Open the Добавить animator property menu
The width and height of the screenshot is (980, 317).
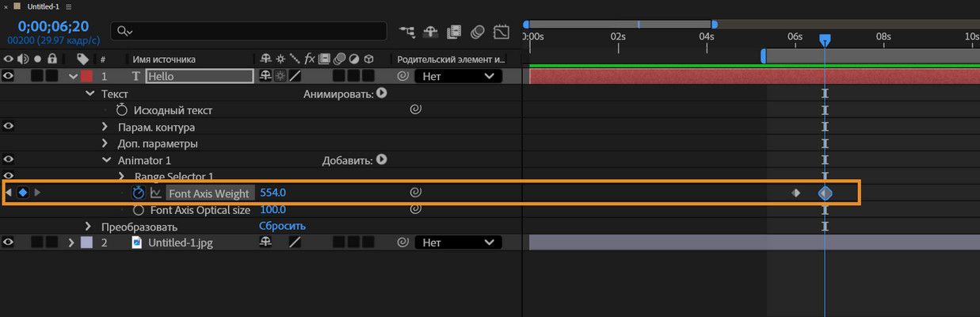(x=382, y=159)
